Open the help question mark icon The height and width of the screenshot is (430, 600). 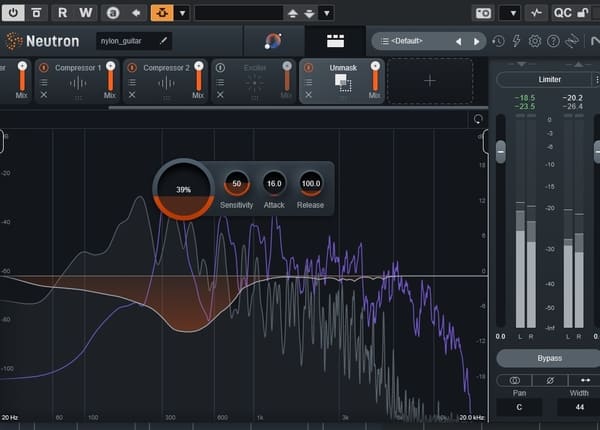pos(553,41)
